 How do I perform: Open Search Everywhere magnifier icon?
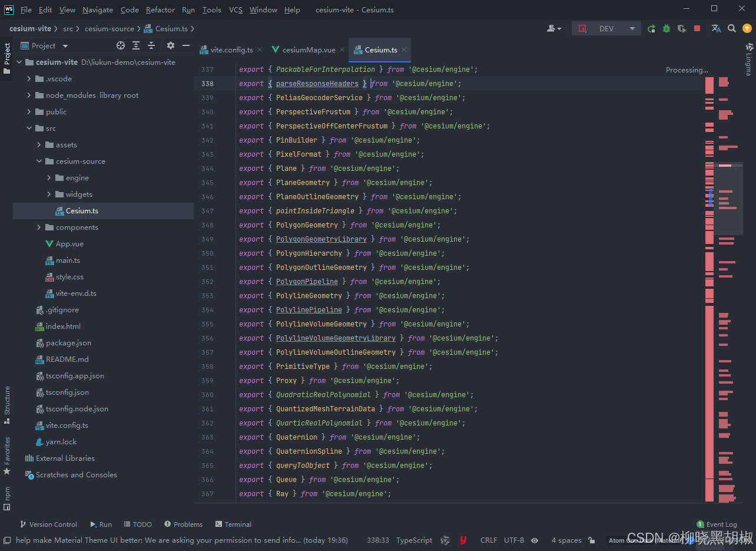click(732, 28)
